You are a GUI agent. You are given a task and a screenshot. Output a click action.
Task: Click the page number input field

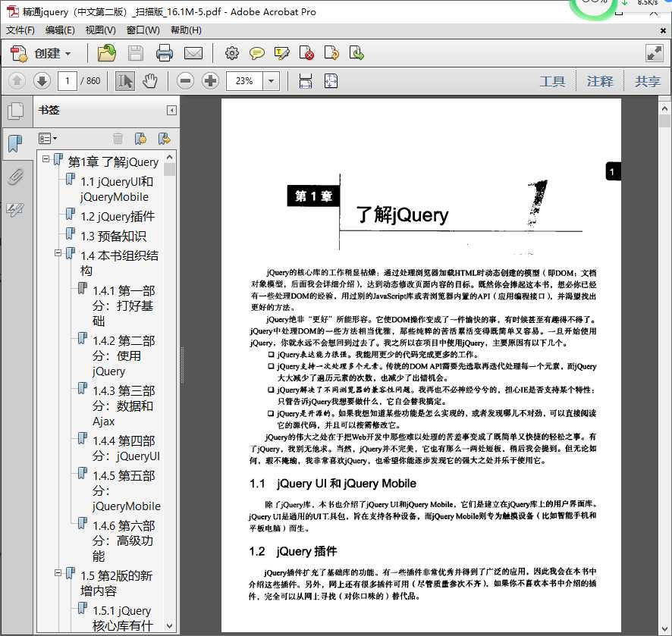68,80
